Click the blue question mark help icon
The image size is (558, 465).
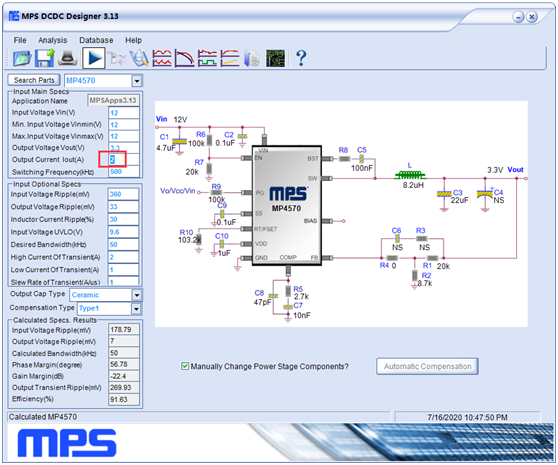point(301,58)
